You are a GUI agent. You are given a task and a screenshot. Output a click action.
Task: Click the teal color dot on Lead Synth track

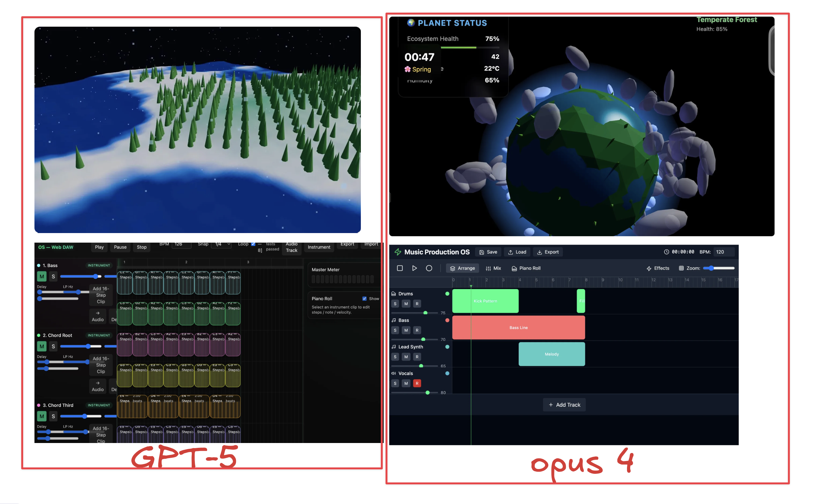click(x=447, y=347)
